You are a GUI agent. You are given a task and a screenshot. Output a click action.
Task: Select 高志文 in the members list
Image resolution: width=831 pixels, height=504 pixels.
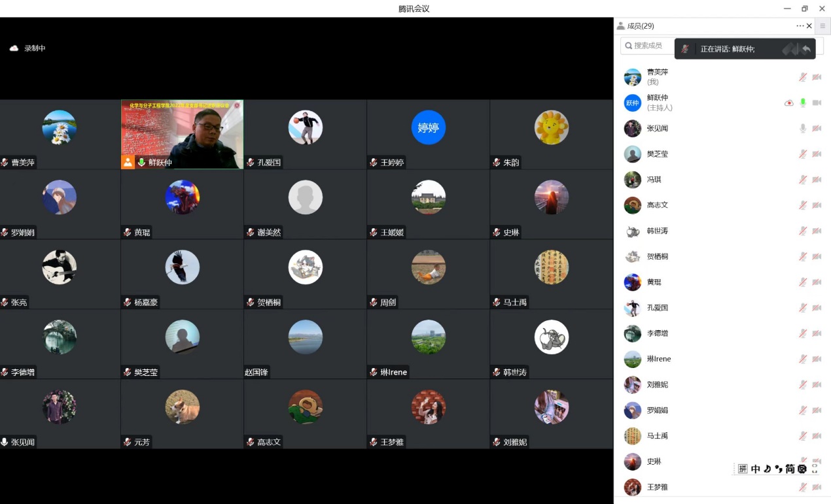[657, 205]
